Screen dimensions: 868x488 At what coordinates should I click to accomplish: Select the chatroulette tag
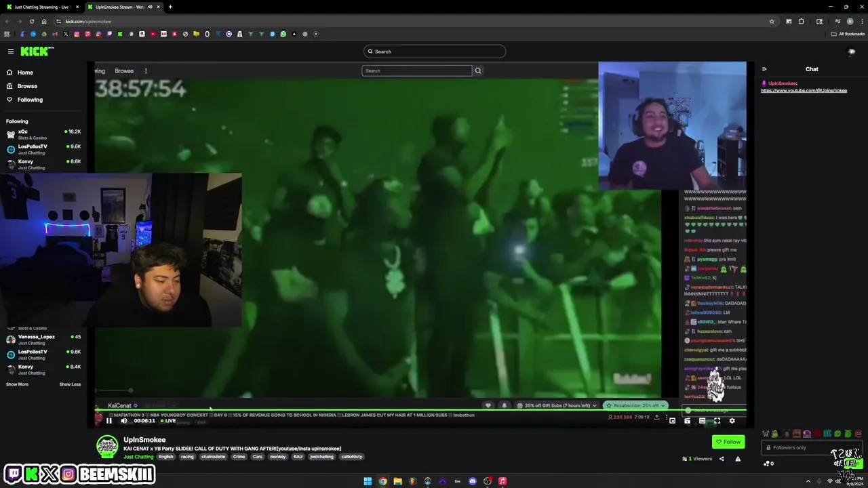(214, 457)
